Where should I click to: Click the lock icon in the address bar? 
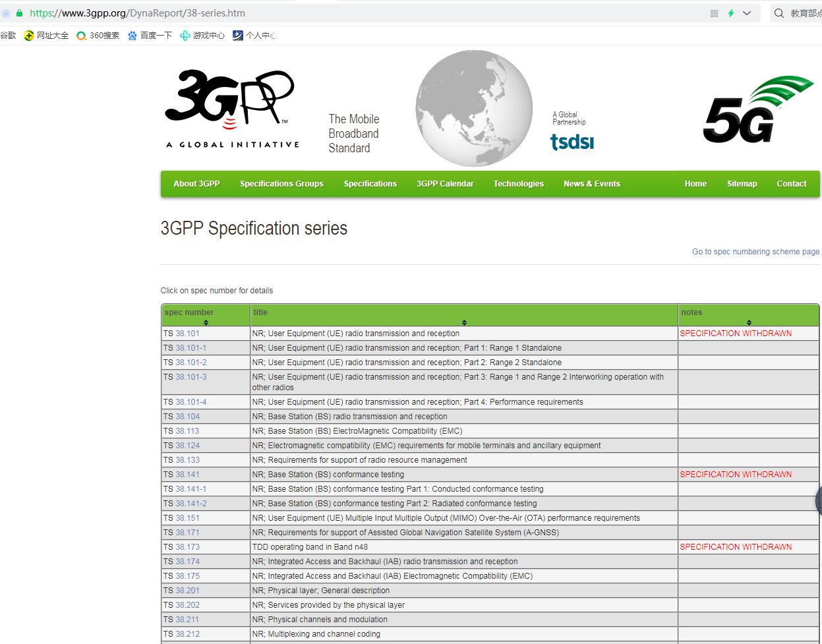(19, 13)
